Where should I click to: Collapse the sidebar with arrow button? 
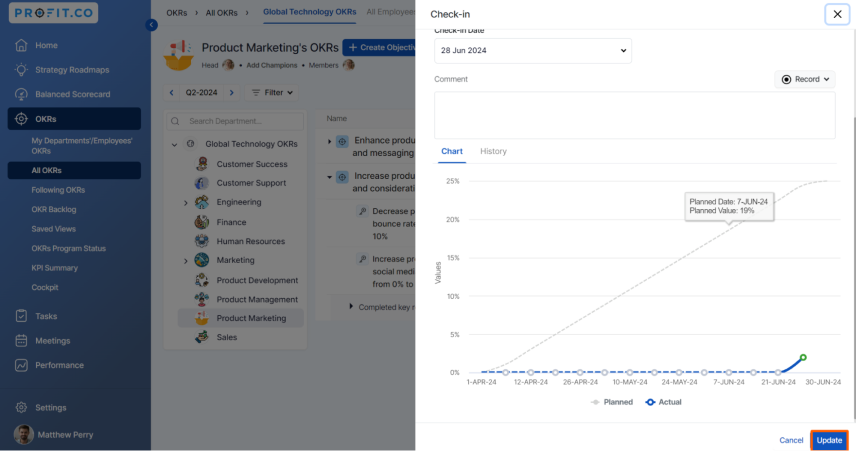[151, 25]
